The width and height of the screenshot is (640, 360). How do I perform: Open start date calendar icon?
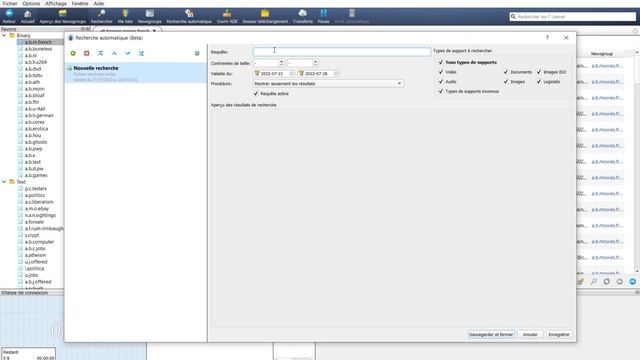tap(257, 73)
